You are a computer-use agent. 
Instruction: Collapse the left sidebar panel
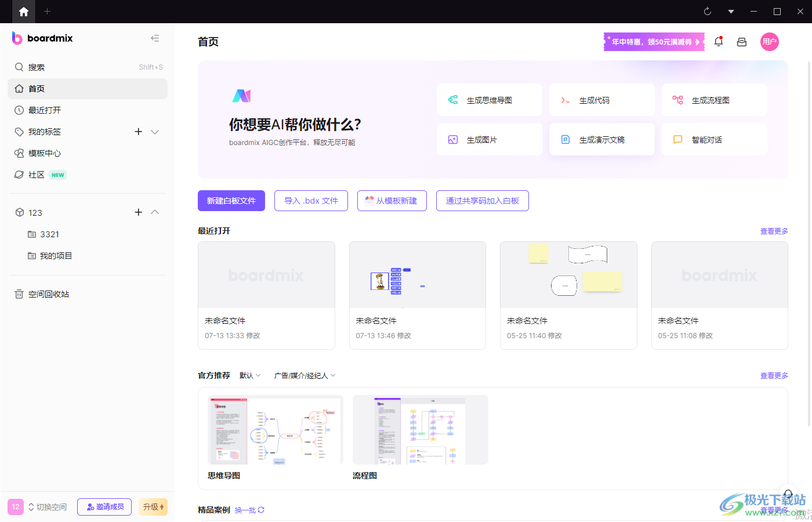click(155, 38)
